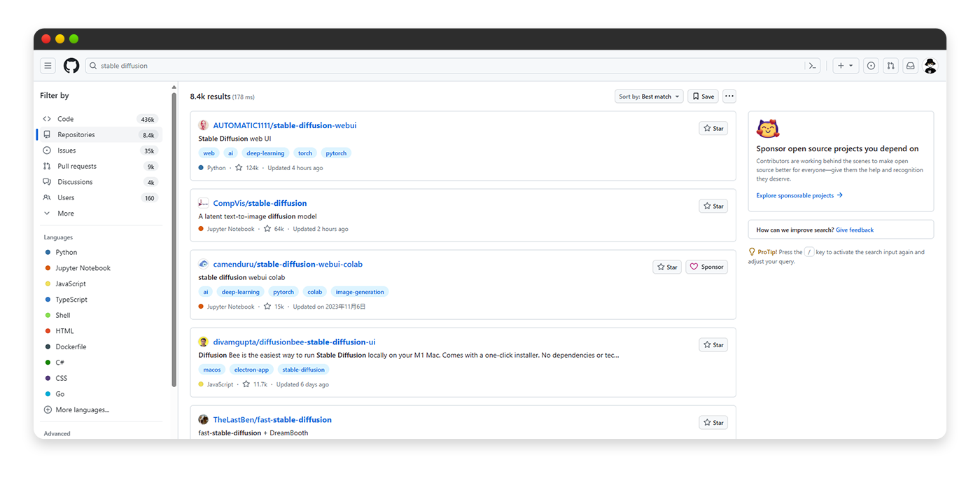Click the camenduru owner avatar

pos(204,264)
